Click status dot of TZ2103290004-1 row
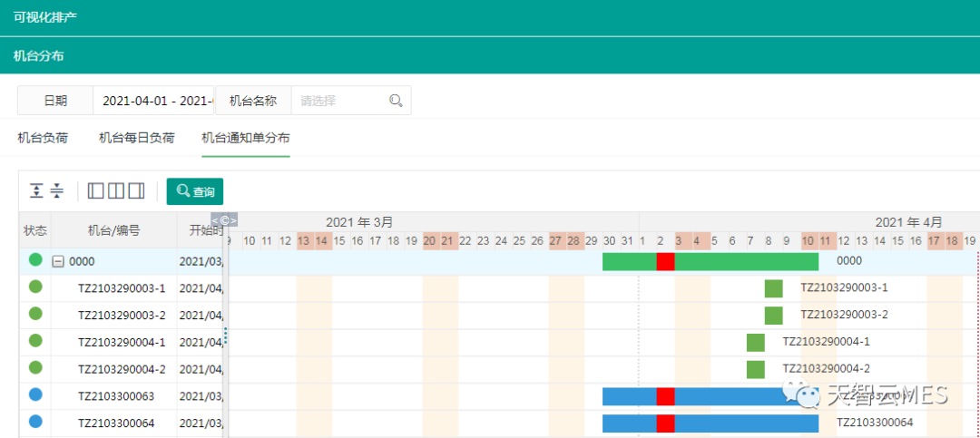 tap(35, 341)
